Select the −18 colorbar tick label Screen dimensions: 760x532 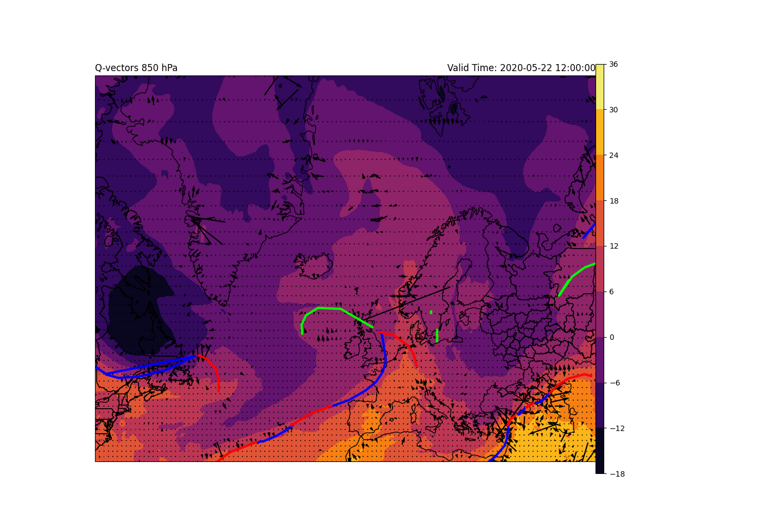(617, 474)
